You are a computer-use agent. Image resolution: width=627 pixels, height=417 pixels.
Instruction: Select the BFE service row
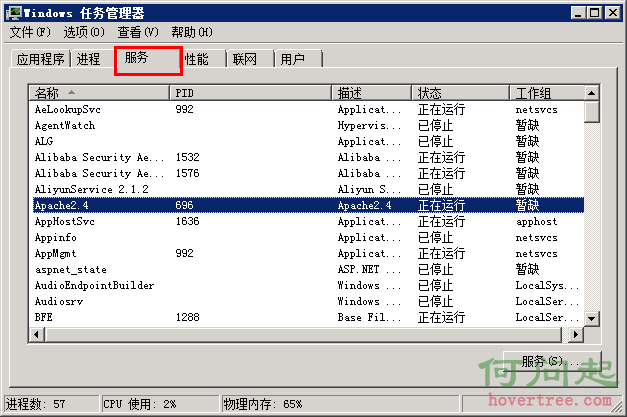[x=307, y=317]
